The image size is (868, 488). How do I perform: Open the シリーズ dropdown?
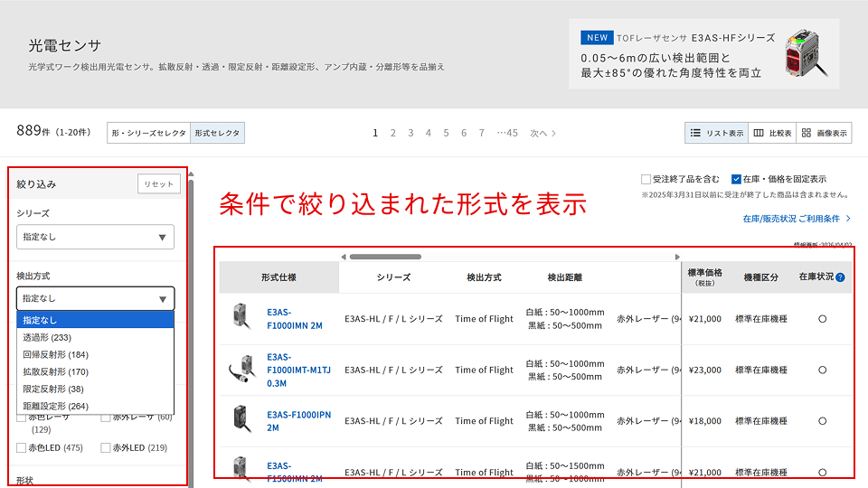(x=95, y=237)
